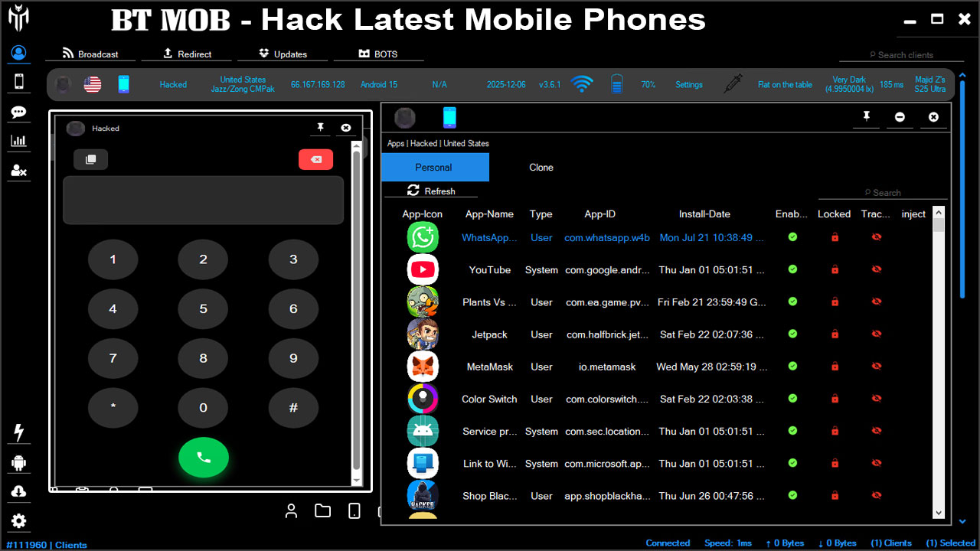Click the syringe injection icon in the client row
The image size is (980, 551).
(x=733, y=84)
